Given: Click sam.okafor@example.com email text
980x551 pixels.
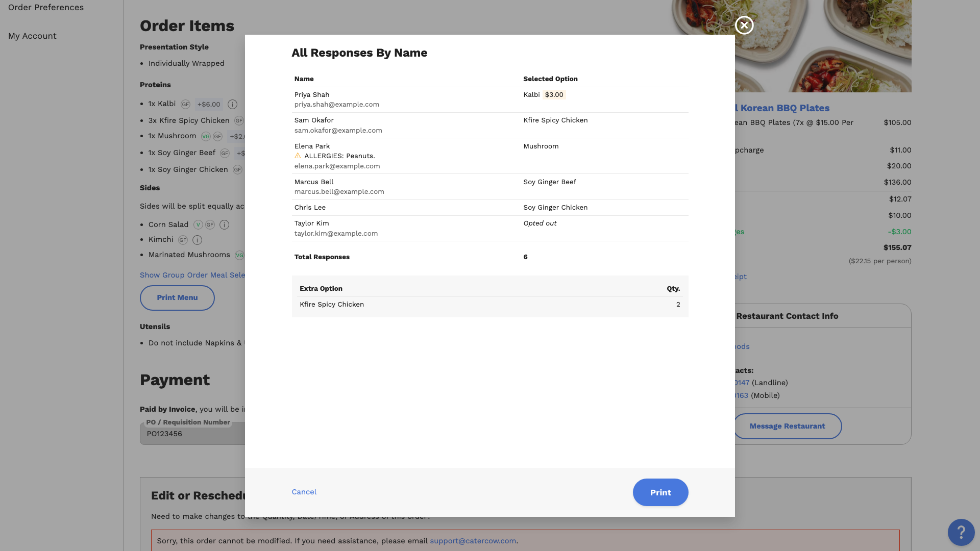Looking at the screenshot, I should [x=338, y=130].
